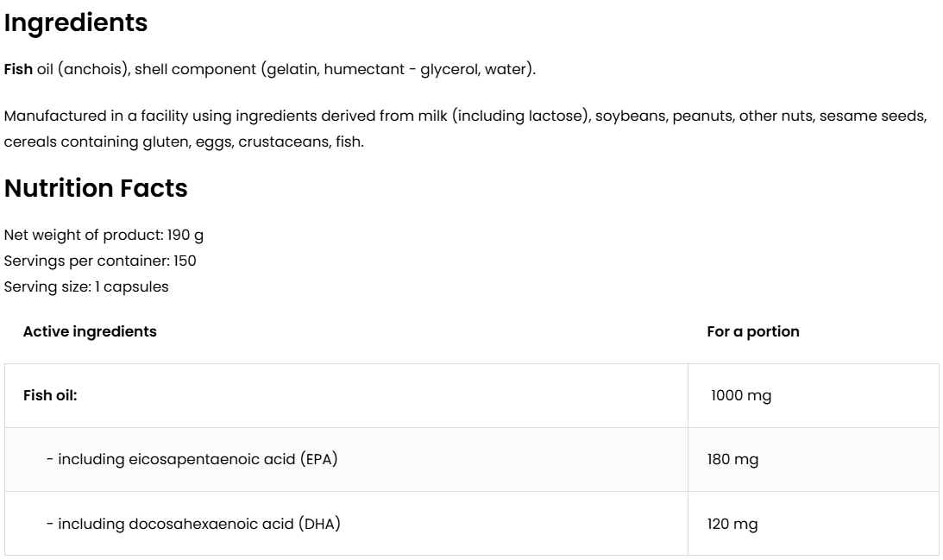Click the Nutrition Facts heading

96,189
